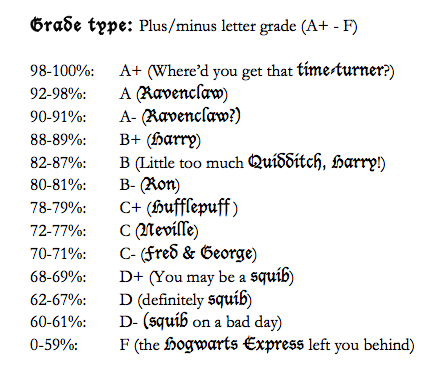Click the word 'time-turner' in the A+ row
This screenshot has height=370, width=426.
tap(340, 70)
